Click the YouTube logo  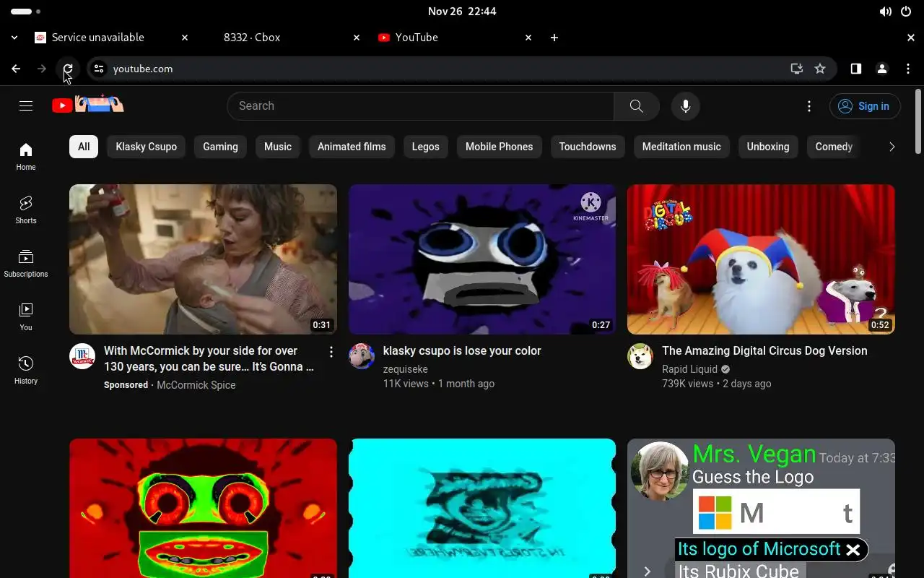click(88, 105)
